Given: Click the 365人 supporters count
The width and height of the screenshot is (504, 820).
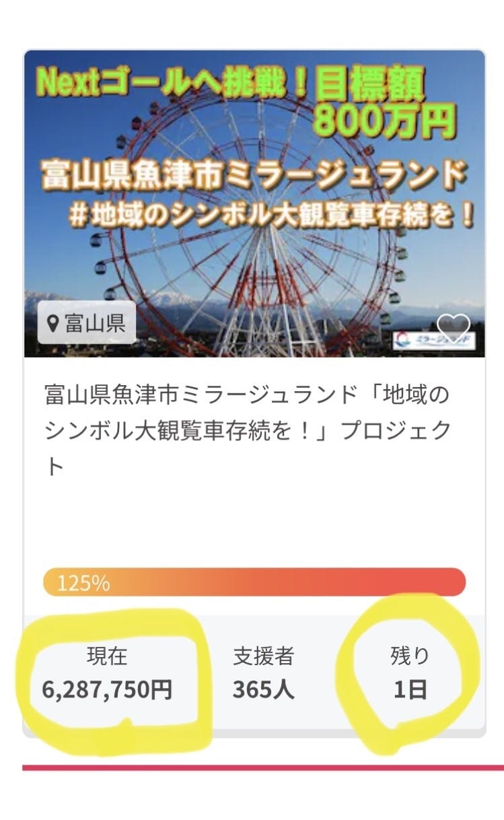Looking at the screenshot, I should (x=263, y=689).
